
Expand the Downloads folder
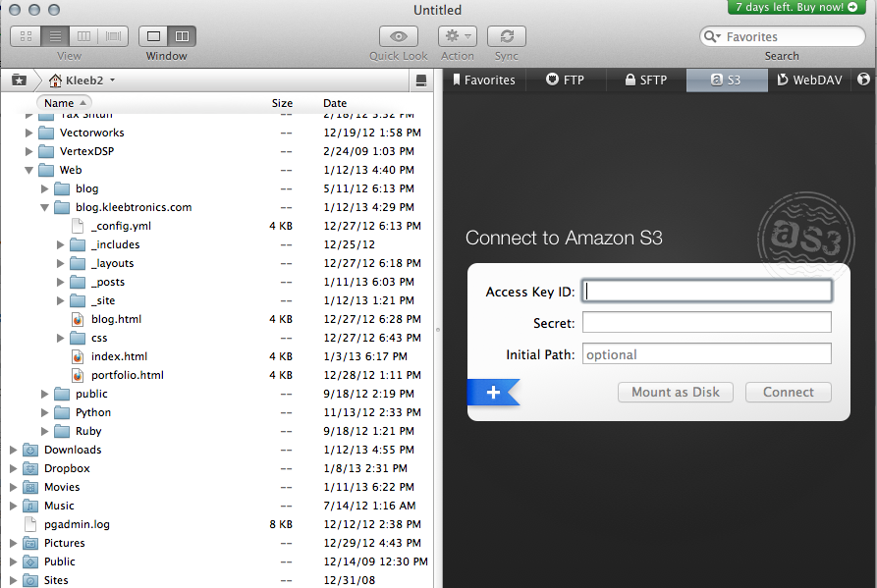(14, 450)
